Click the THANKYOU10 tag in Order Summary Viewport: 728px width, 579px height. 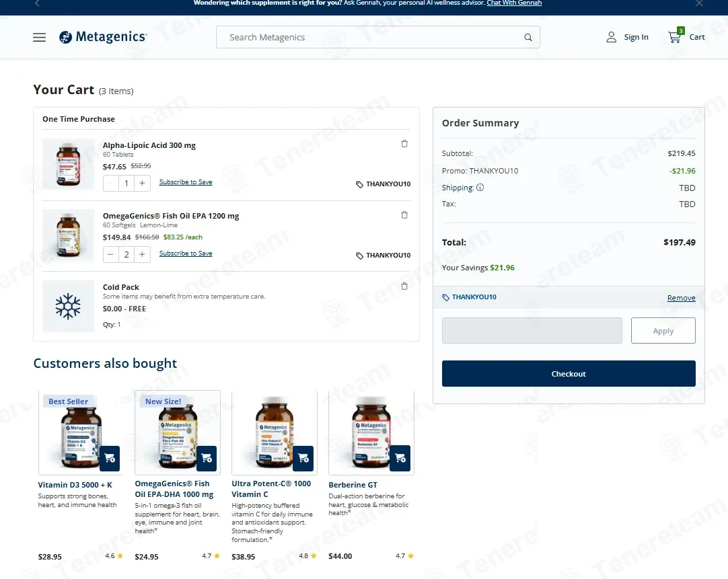tap(469, 297)
